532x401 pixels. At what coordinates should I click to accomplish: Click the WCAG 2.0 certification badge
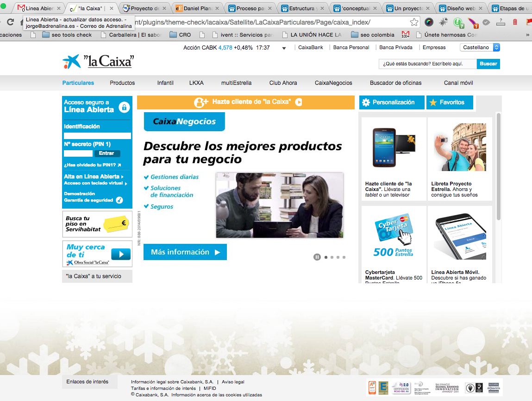tap(401, 388)
